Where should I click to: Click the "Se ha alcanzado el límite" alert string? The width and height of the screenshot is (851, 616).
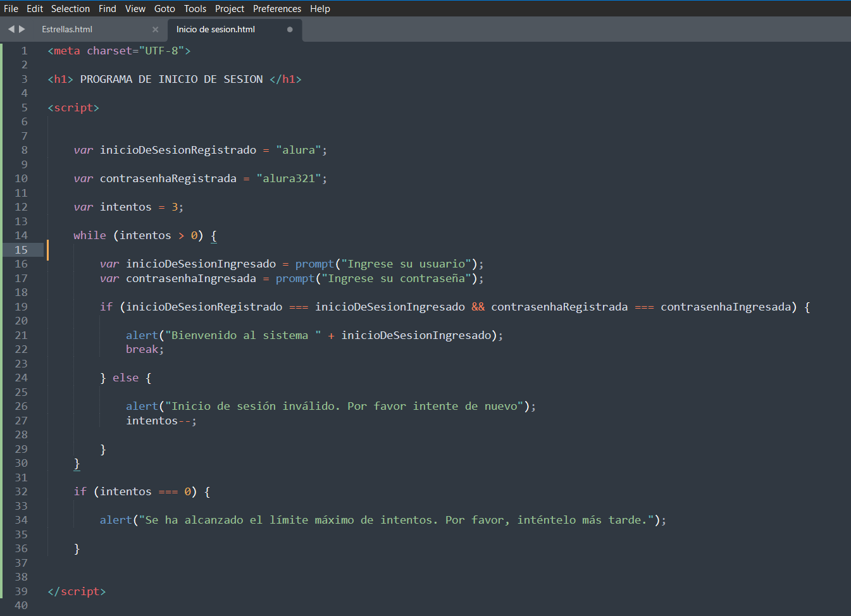click(397, 520)
